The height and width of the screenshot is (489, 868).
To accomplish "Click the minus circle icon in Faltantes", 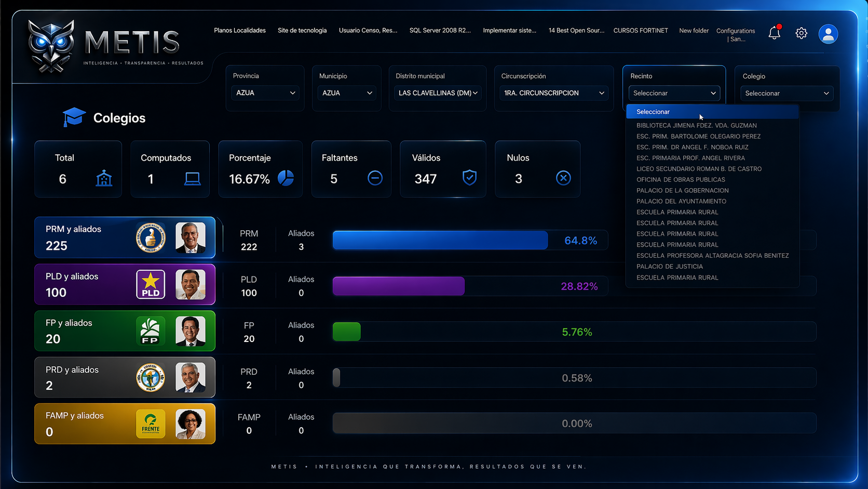I will click(x=375, y=178).
